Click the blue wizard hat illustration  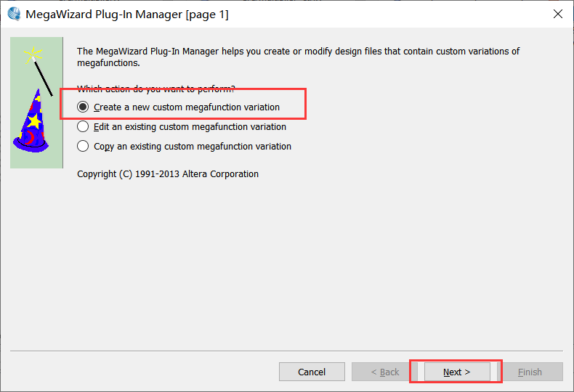tap(31, 125)
